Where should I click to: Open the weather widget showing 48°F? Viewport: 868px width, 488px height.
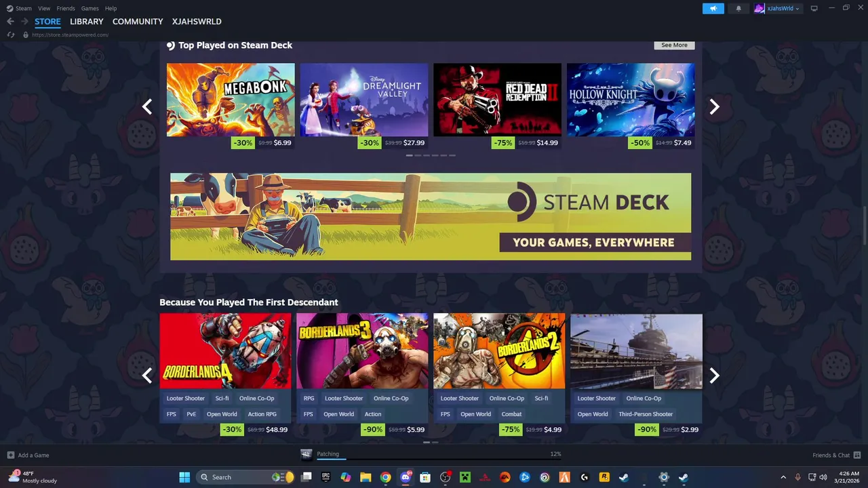[33, 477]
